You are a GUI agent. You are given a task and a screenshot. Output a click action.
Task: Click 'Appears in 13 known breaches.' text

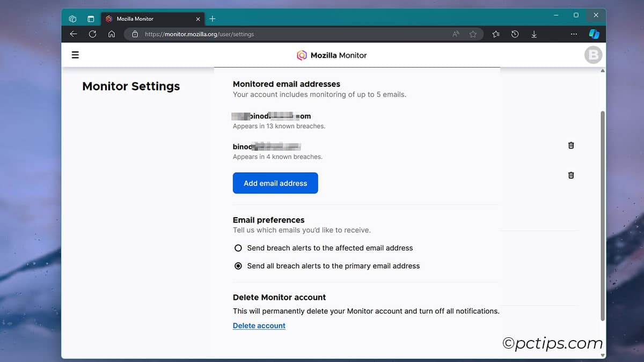coord(279,127)
